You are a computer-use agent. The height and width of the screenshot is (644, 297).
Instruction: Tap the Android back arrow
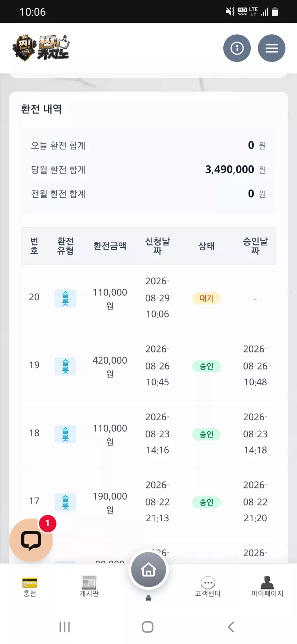(x=231, y=627)
